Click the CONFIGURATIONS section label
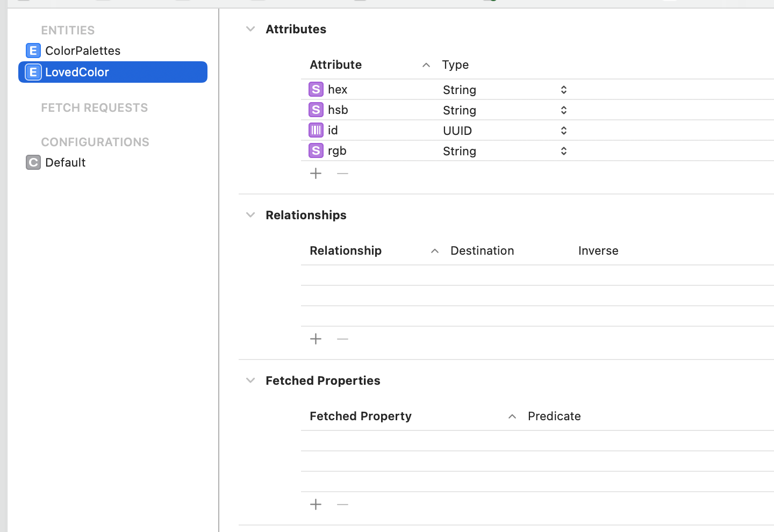Screen dimensions: 774x532 tap(95, 142)
